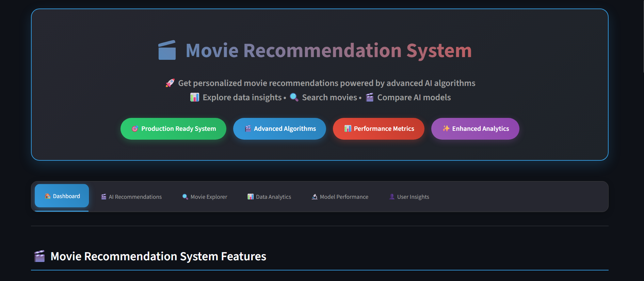
Task: Click the large clapperboard icon beside title
Action: [x=167, y=50]
